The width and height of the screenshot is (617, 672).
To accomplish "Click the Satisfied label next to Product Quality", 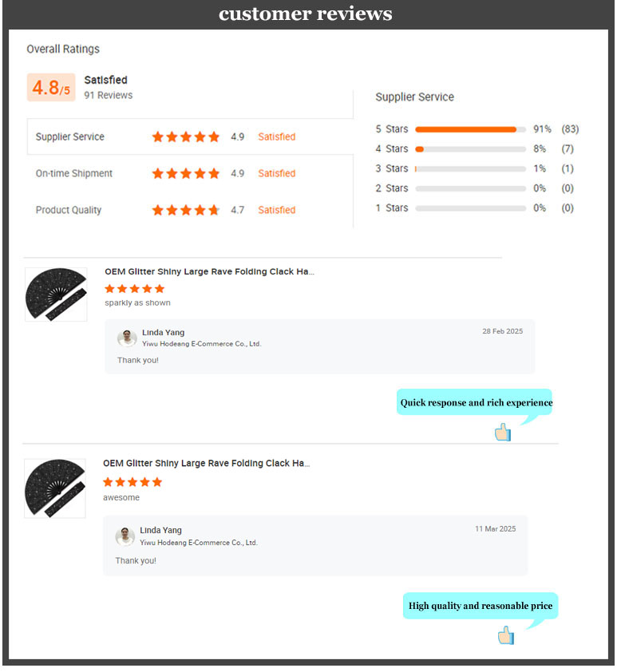I will [x=276, y=210].
